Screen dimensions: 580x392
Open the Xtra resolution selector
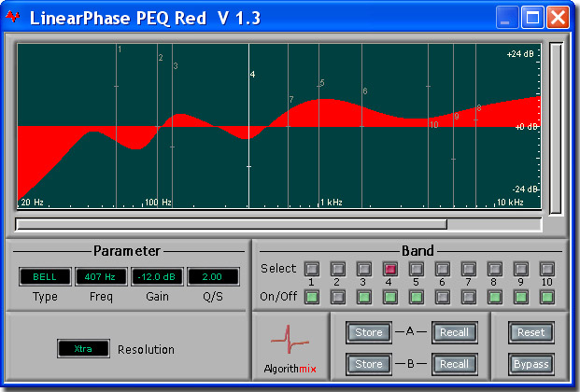(83, 348)
